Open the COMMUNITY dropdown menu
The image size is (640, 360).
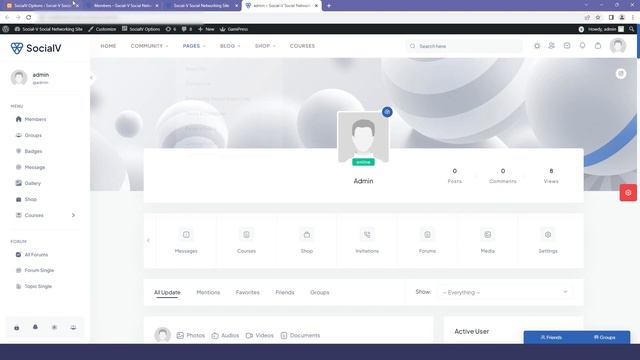[149, 46]
